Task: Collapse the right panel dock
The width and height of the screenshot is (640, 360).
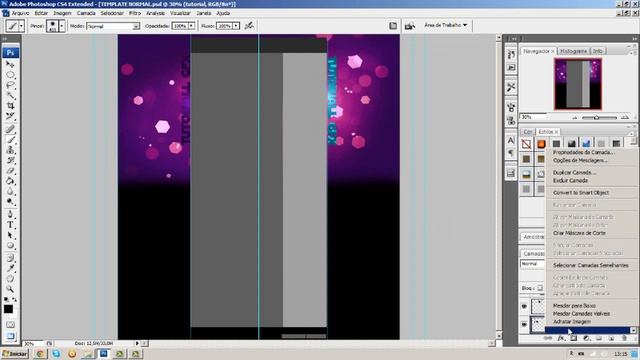Action: [634, 39]
